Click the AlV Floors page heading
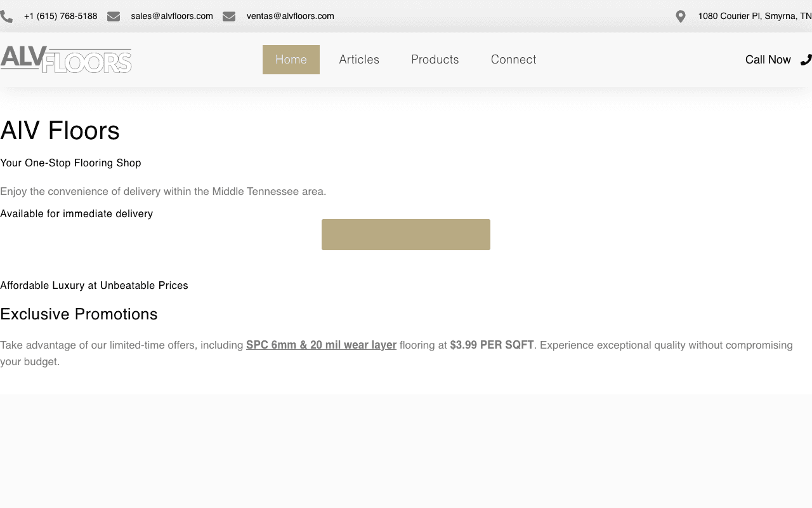 (x=60, y=131)
